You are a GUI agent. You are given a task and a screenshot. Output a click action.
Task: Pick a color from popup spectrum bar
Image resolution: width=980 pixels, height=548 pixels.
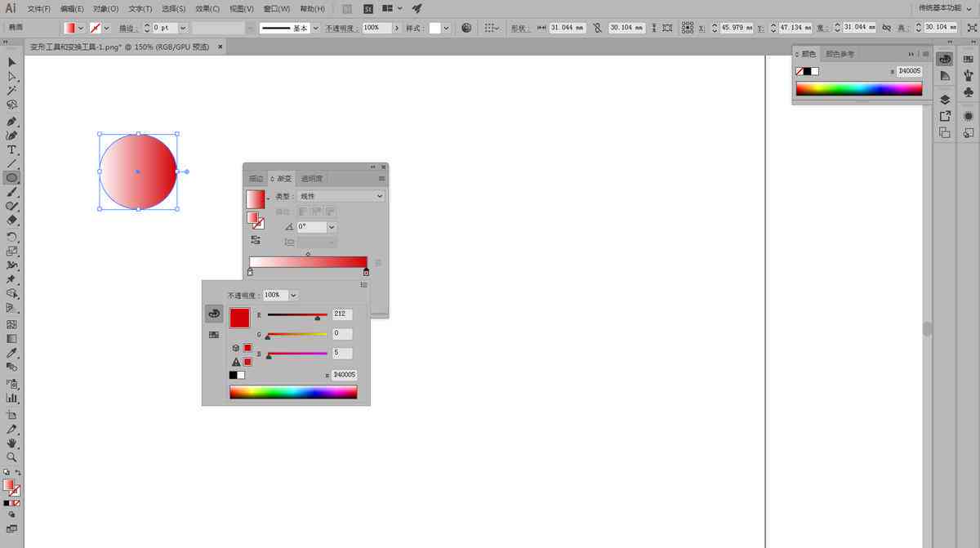point(293,392)
